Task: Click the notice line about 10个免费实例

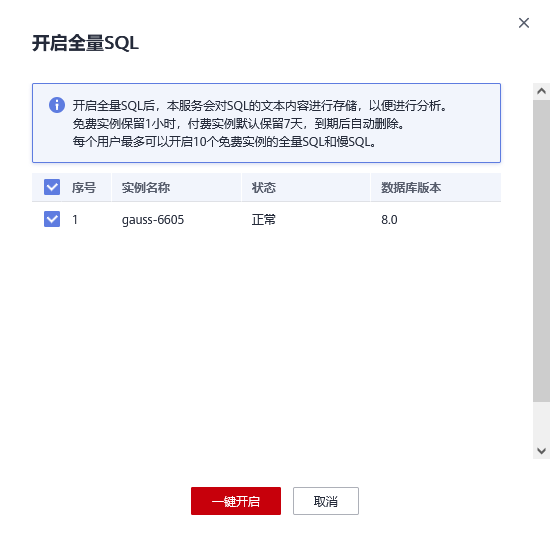Action: point(225,142)
